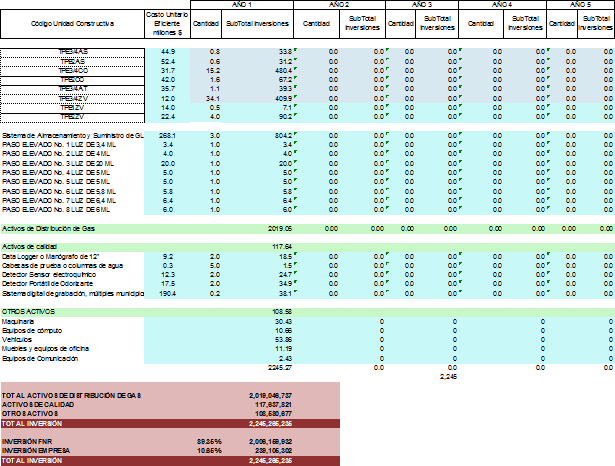Click the 'Activos de Distribución de Gas' row label

[x=62, y=228]
